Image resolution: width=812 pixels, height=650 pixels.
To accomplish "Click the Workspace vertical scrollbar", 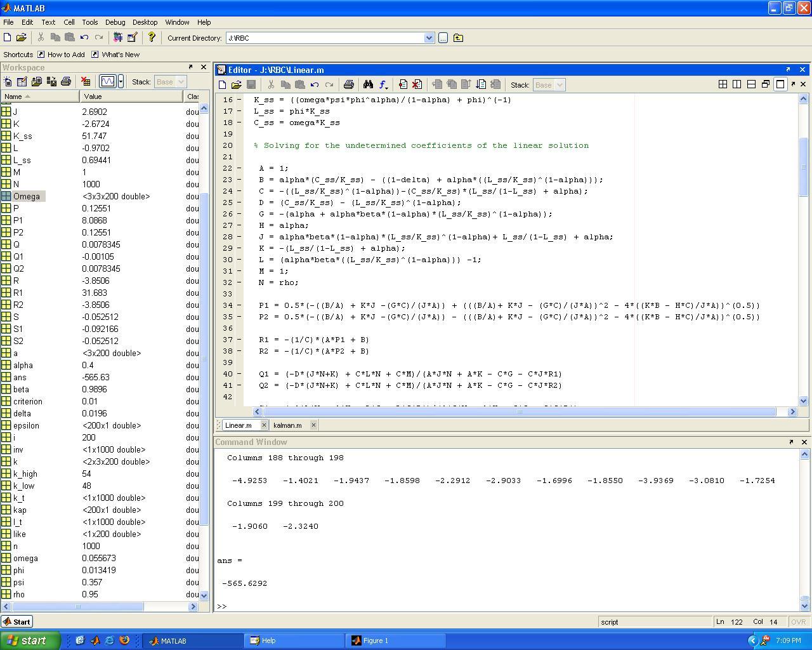I will (204, 352).
